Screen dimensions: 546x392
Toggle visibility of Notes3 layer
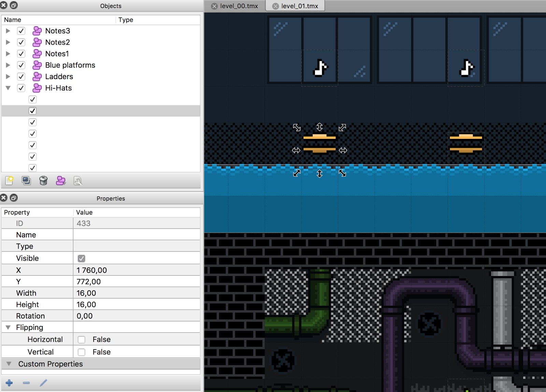click(x=21, y=31)
